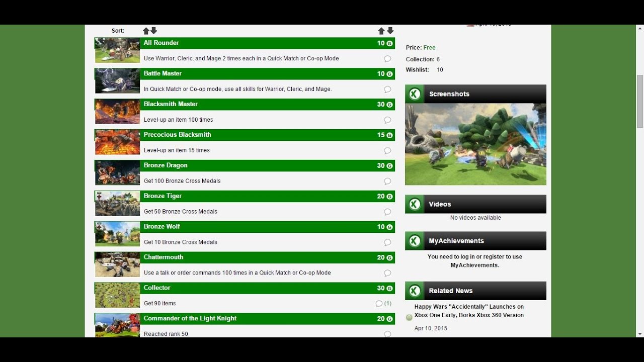This screenshot has width=644, height=362.
Task: Click the Apr 10, 2015 news date
Action: pos(431,328)
